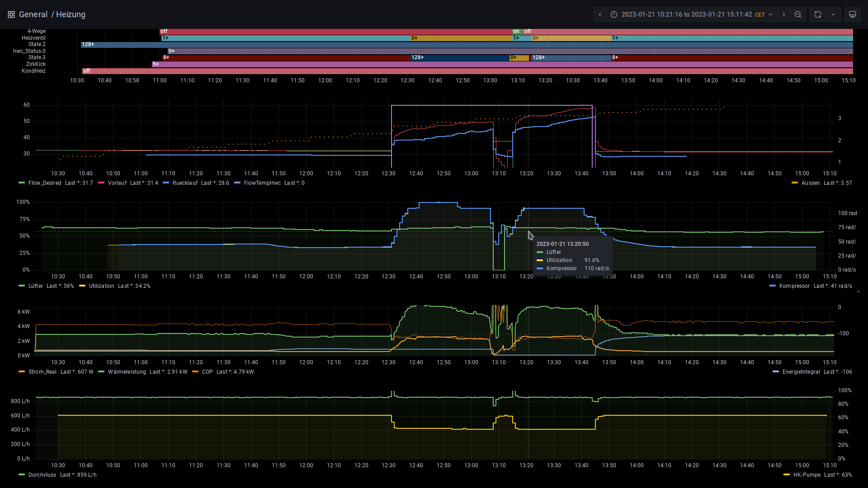Toggle the Wärmeleistung legend entry
The height and width of the screenshot is (488, 868).
127,372
